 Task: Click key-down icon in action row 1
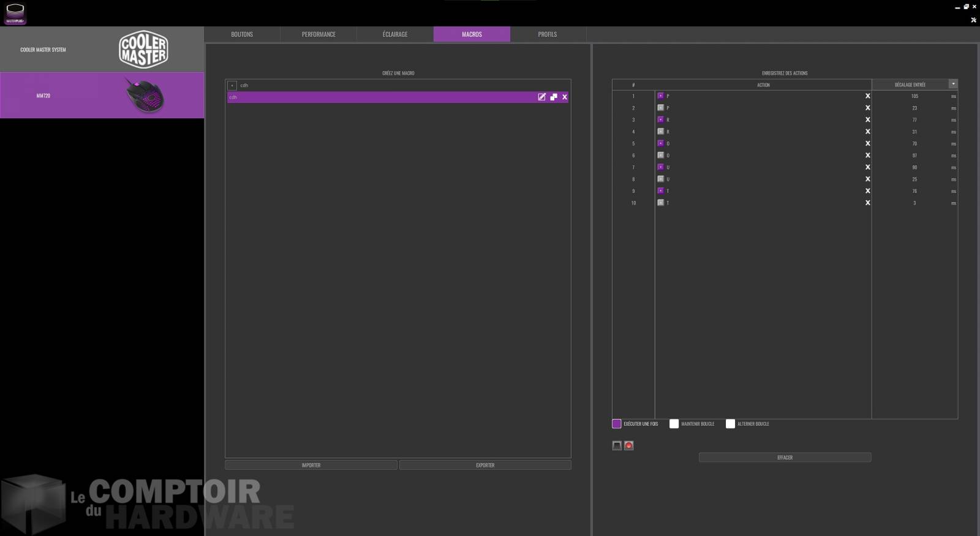pos(660,96)
